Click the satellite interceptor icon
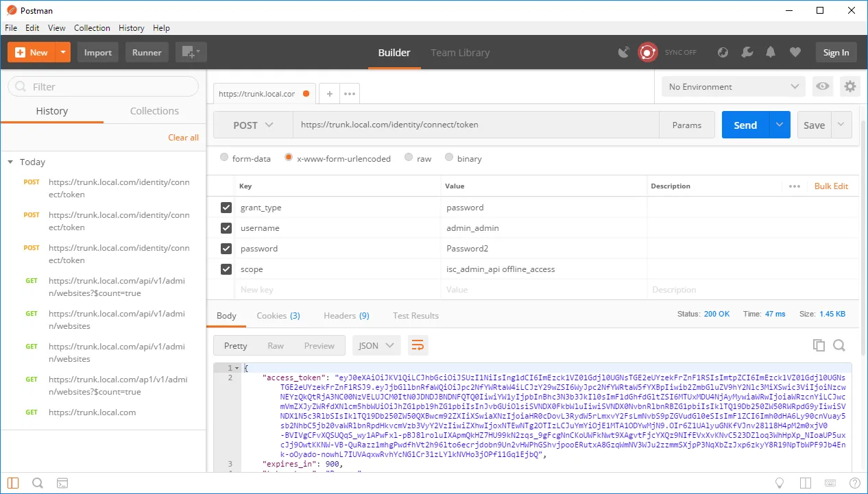This screenshot has height=494, width=868. 623,52
